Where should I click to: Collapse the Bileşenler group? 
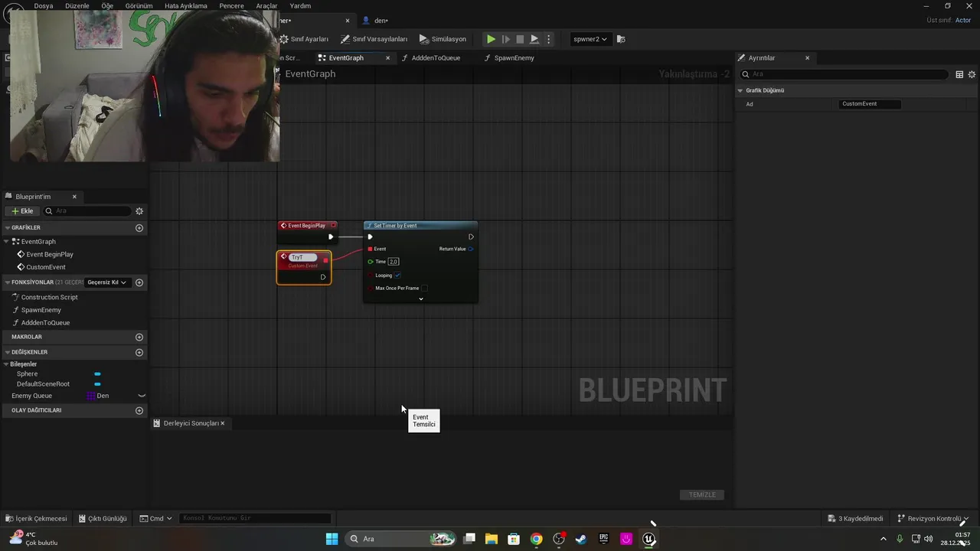pos(7,364)
